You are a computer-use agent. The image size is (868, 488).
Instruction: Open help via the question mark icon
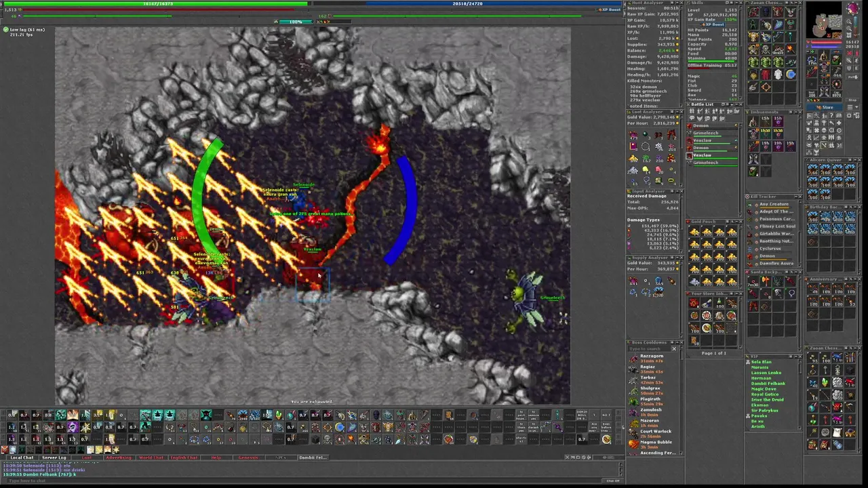pos(831,115)
